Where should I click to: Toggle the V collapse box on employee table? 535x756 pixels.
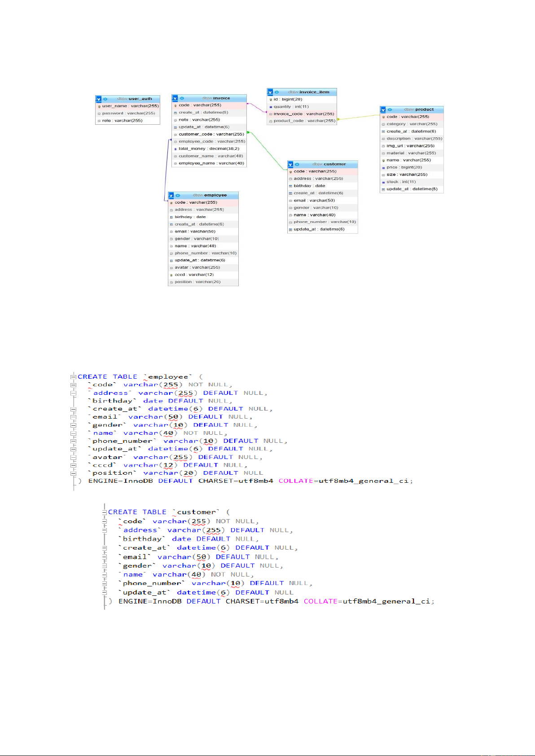(x=171, y=196)
